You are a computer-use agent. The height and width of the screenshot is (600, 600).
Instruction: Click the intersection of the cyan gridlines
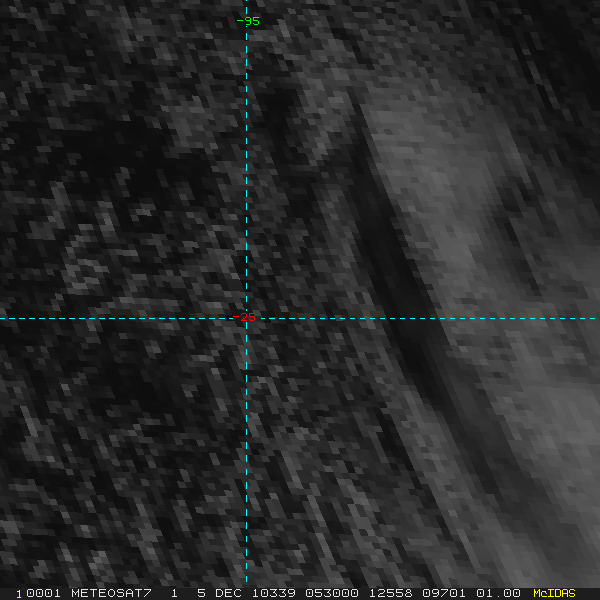[246, 319]
